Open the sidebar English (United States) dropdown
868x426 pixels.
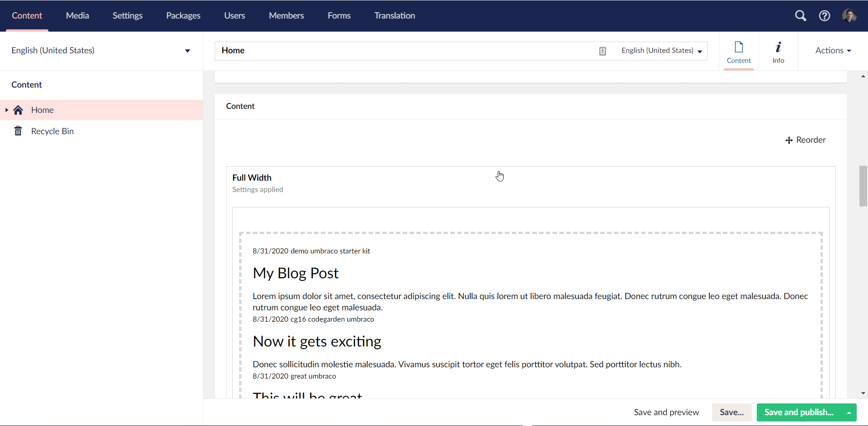(x=101, y=51)
